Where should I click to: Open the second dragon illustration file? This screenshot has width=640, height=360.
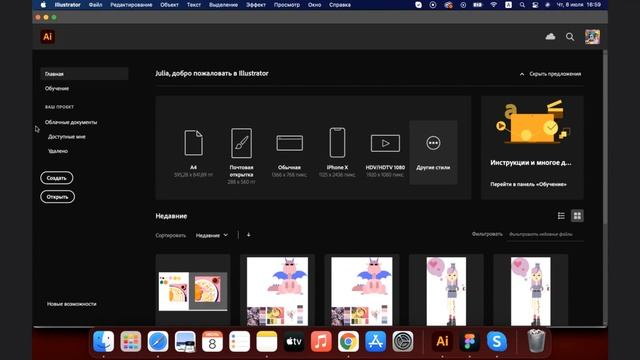[362, 290]
